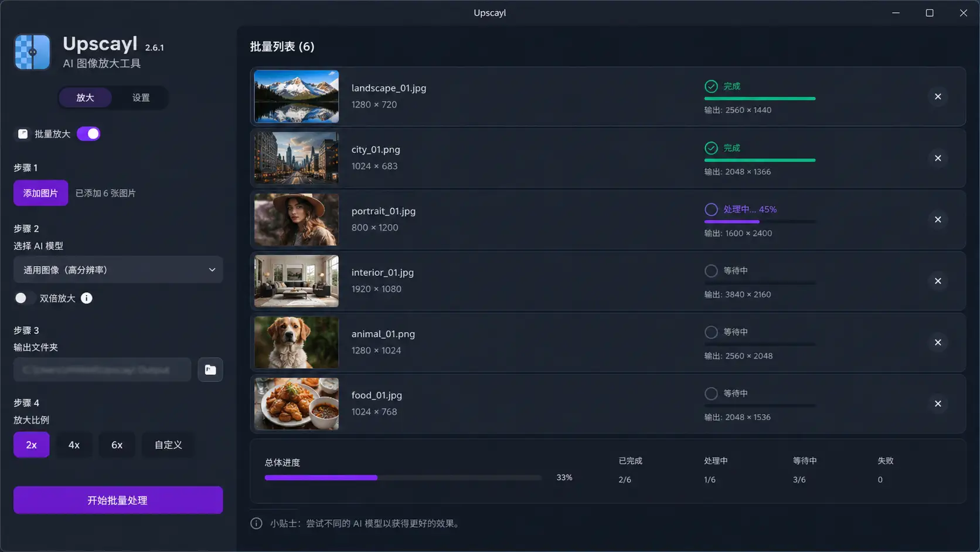Screen dimensions: 980x552
Task: Remove portrait_01.jpg from the queue
Action: point(938,219)
